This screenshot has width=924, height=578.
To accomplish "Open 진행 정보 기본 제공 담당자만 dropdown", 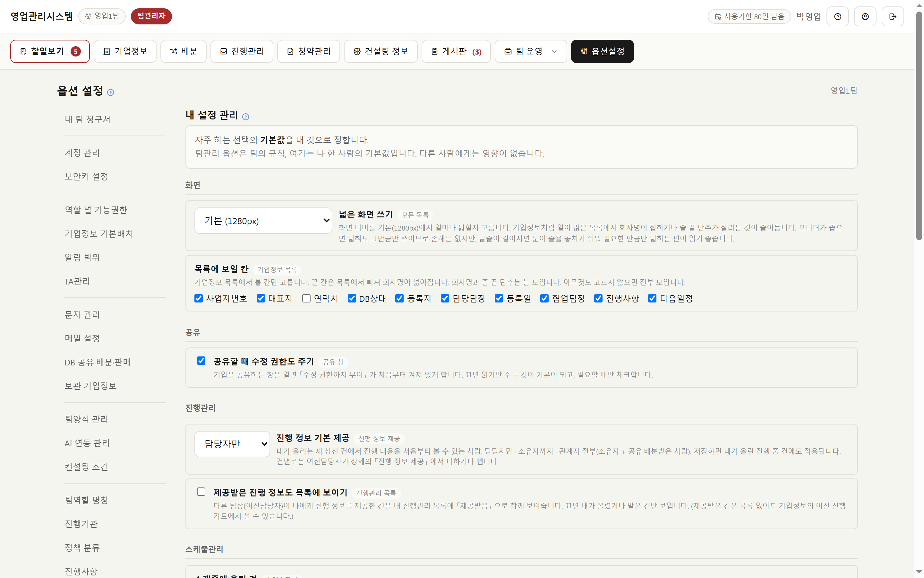I will click(232, 444).
